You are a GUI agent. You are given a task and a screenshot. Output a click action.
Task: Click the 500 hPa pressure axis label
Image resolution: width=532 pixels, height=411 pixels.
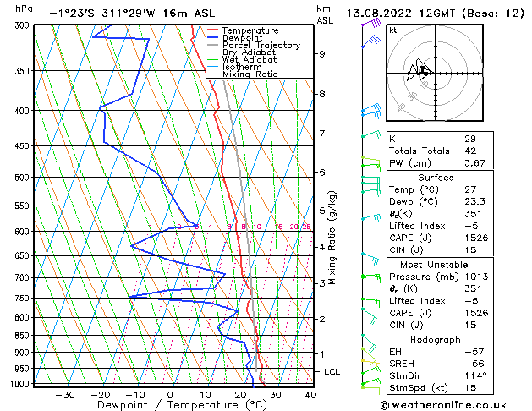24,178
